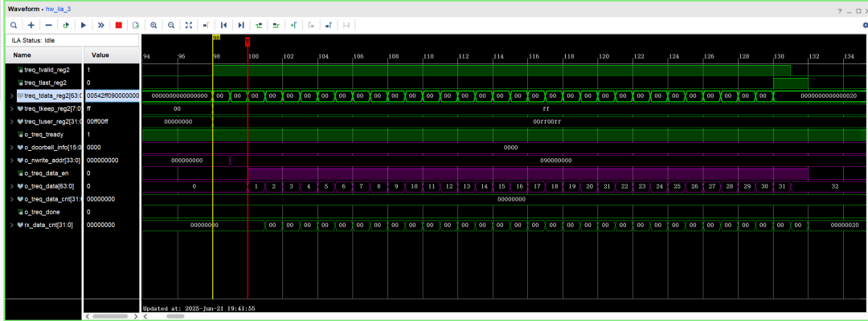Click the time ruler tick labeled 116

[533, 56]
